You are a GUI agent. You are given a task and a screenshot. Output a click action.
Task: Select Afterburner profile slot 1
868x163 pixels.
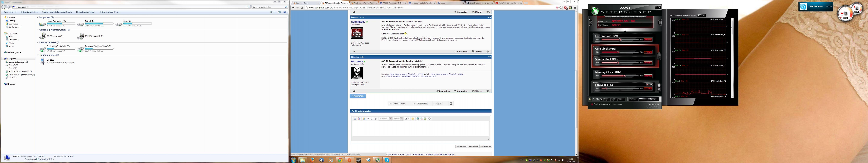click(x=601, y=99)
